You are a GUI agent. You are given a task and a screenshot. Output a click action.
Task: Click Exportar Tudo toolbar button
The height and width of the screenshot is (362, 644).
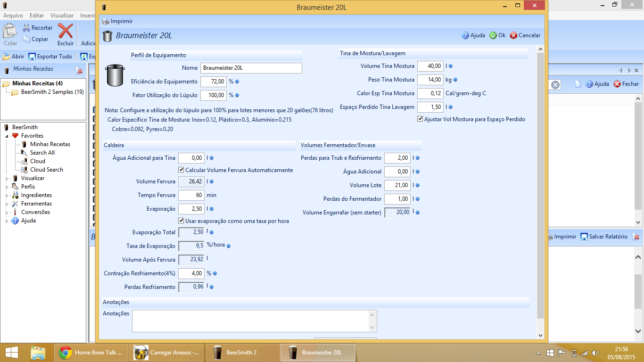[x=50, y=57]
